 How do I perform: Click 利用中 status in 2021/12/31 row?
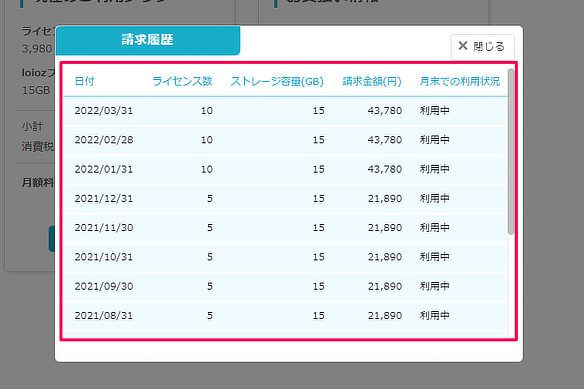tap(435, 199)
